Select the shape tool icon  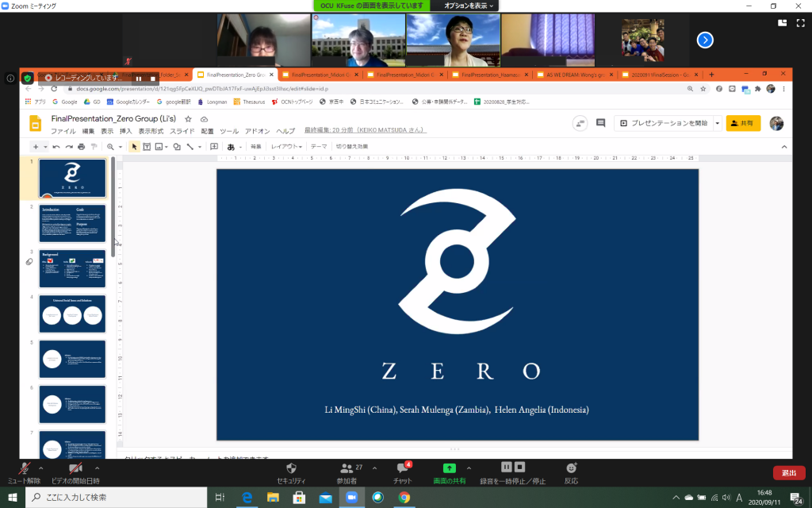(176, 147)
